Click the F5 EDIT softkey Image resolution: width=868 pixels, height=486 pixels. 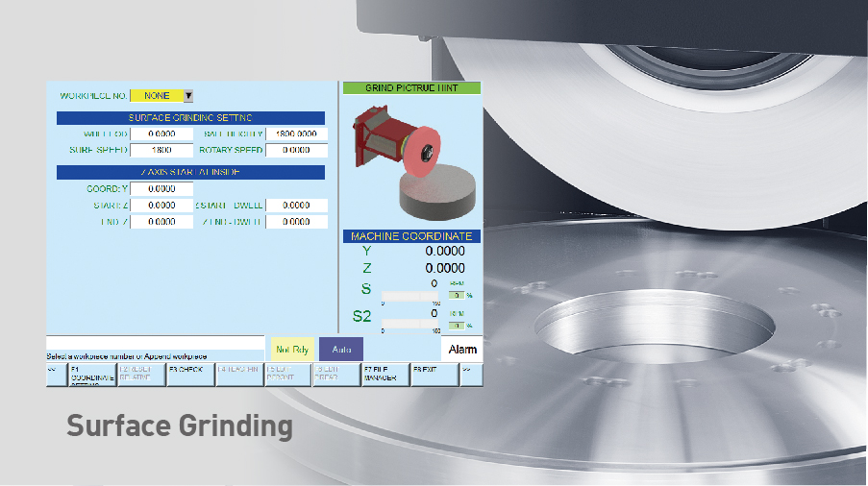tap(287, 375)
